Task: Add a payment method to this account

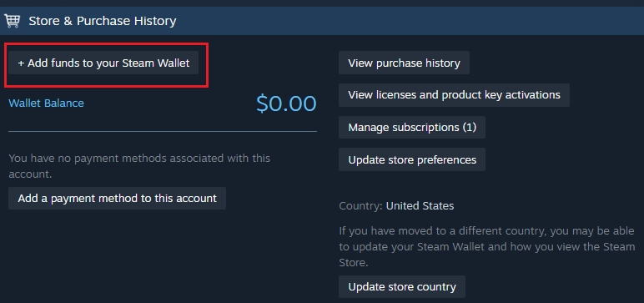Action: click(117, 198)
